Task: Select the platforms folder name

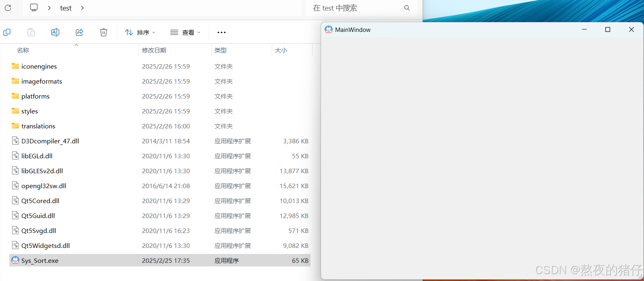Action: pyautogui.click(x=35, y=96)
